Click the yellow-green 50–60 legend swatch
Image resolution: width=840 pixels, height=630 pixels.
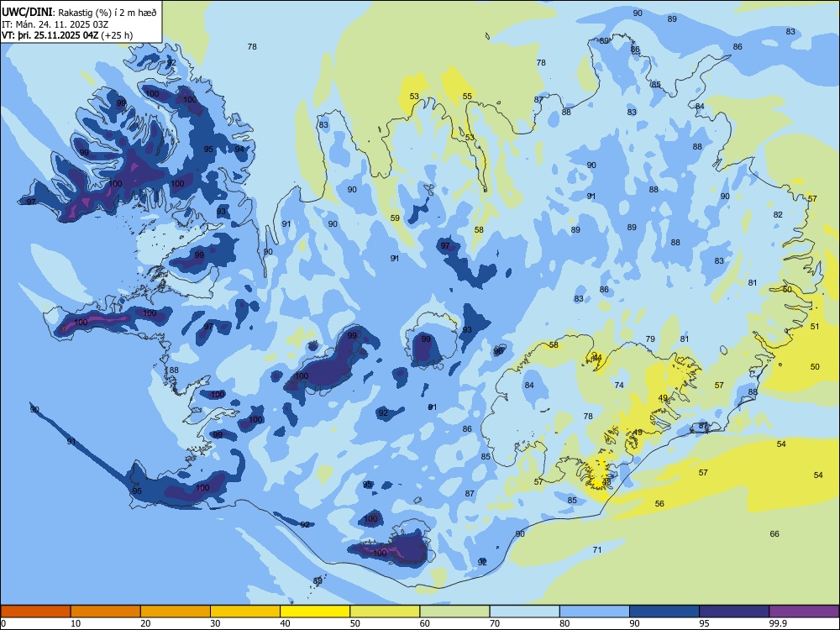click(x=386, y=612)
